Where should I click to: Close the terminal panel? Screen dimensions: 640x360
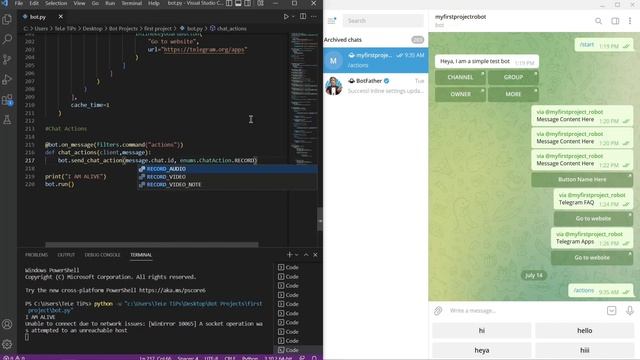[315, 255]
